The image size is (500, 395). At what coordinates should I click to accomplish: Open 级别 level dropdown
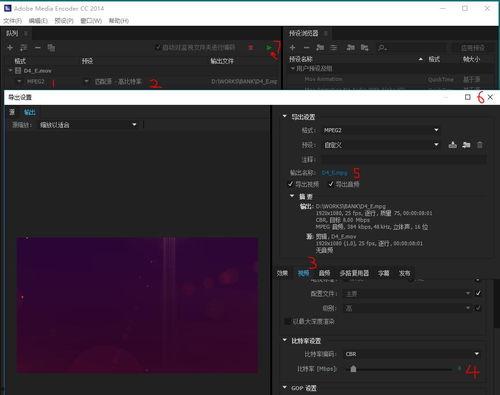tap(407, 308)
